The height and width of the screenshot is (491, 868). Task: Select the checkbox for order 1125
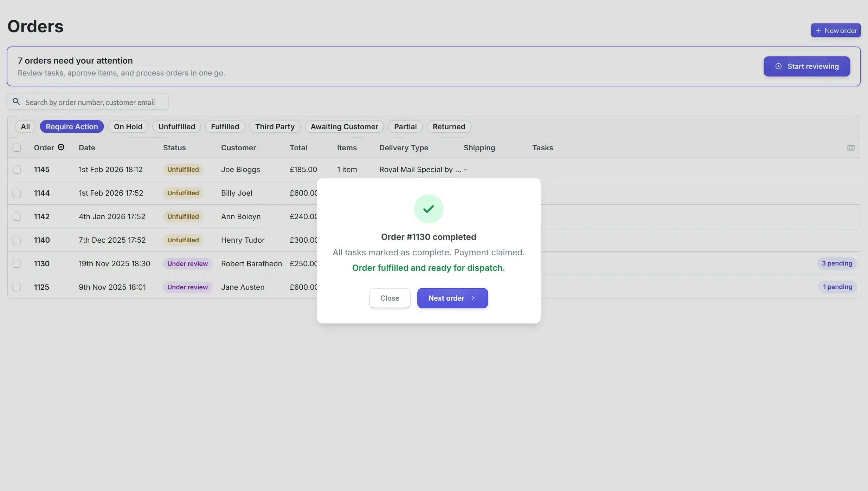coord(17,287)
